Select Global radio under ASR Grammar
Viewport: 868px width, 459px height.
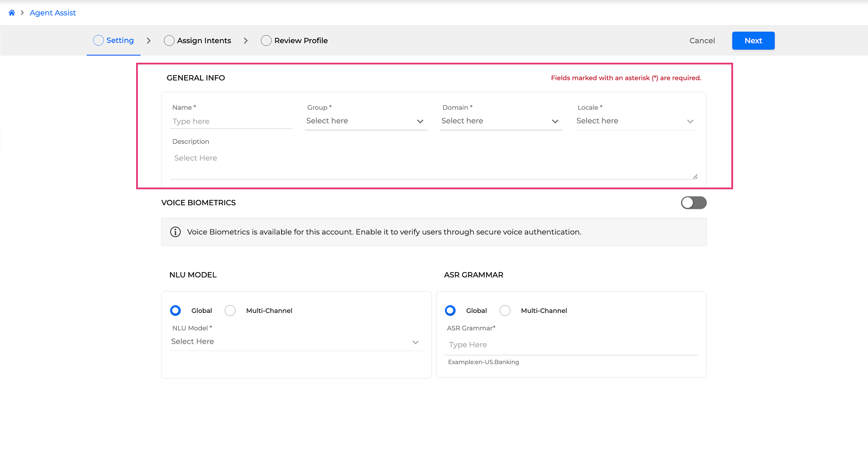click(x=450, y=311)
